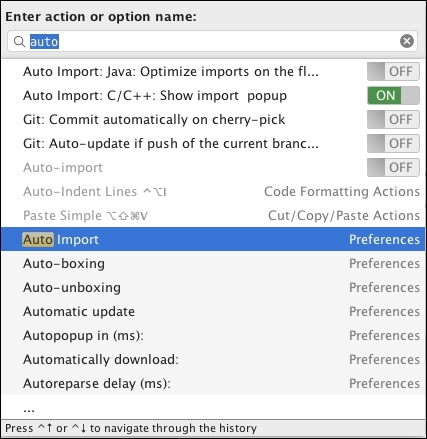
Task: Select Automatically download preference
Action: tap(213, 359)
